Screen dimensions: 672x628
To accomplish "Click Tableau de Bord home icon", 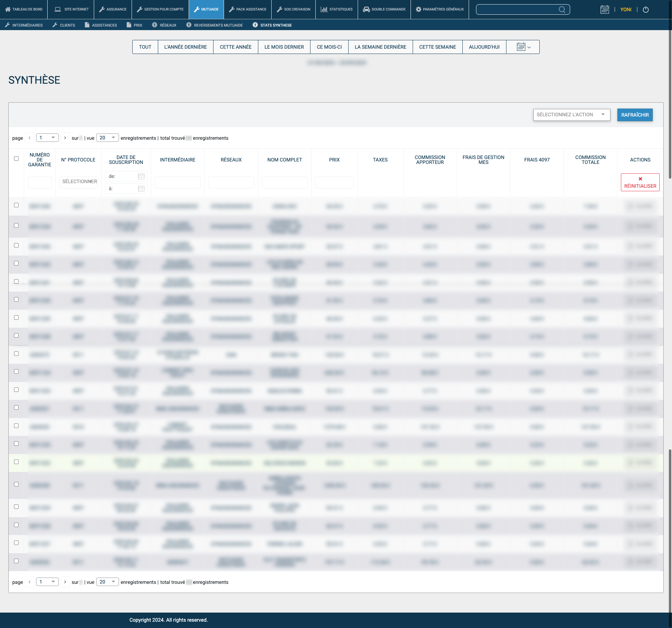I will 8,9.
